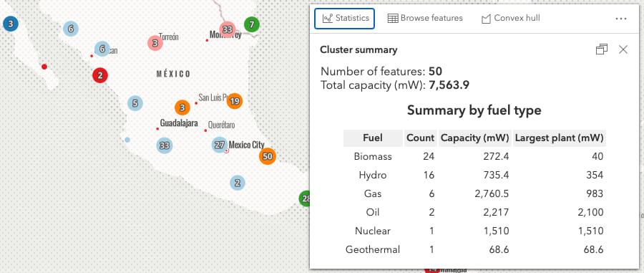Click the Biomass row in the table
The image size is (644, 273).
coord(474,157)
